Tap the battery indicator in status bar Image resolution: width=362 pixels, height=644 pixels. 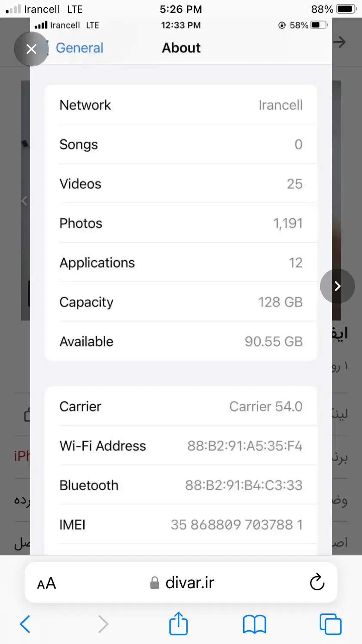click(x=347, y=9)
